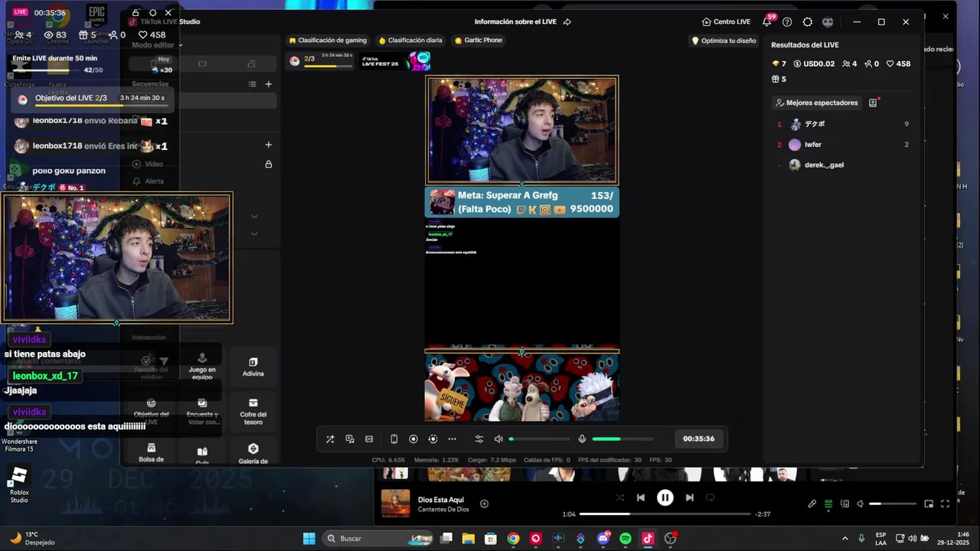
Task: Open the media music picker icon
Action: point(350,439)
